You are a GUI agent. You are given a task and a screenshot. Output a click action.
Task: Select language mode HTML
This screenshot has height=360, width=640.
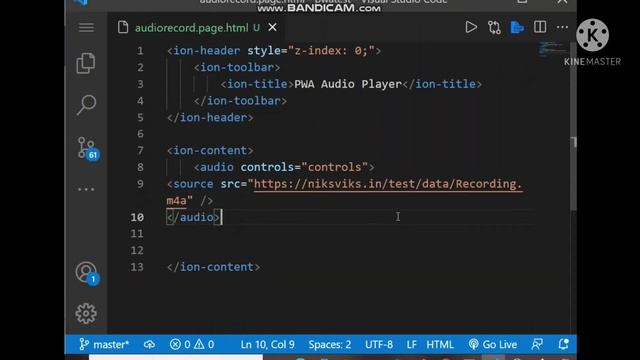click(x=440, y=344)
